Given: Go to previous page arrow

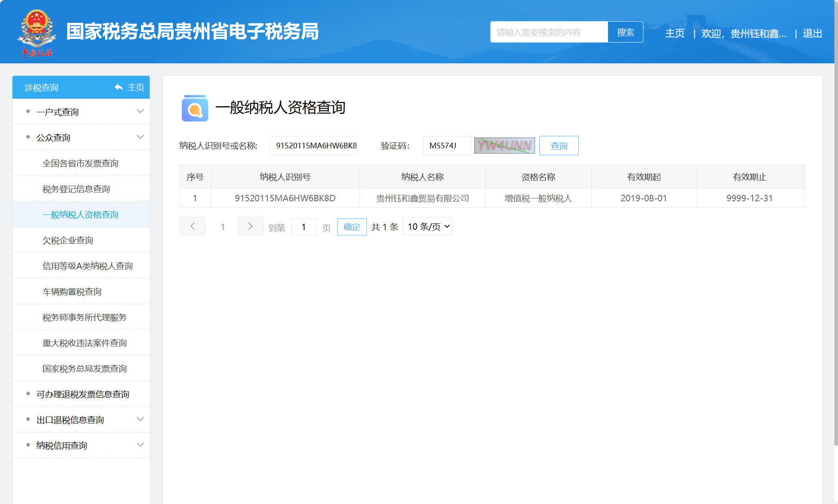Looking at the screenshot, I should 192,227.
